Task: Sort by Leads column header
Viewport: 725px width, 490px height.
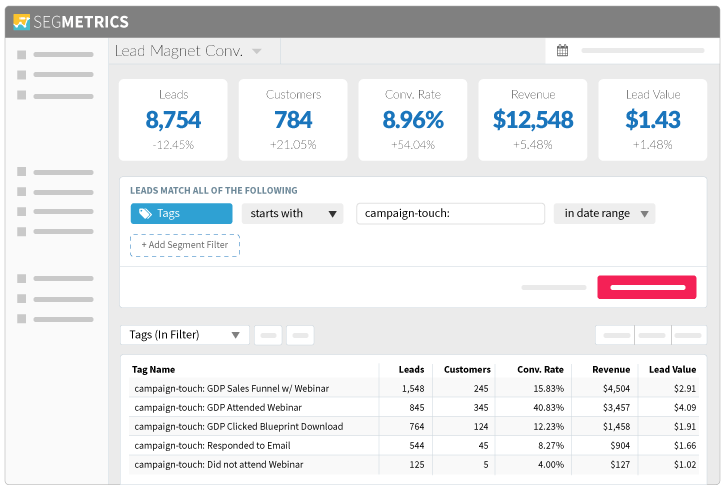Action: [x=412, y=369]
